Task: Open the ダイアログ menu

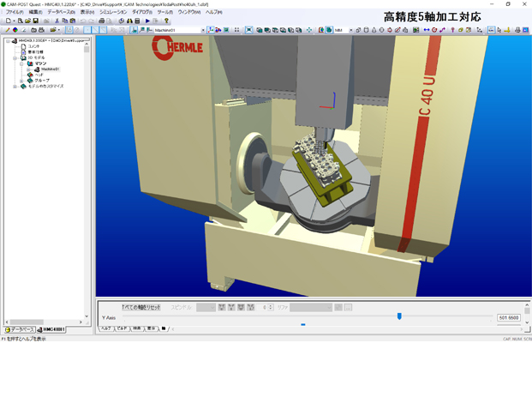Action: pyautogui.click(x=142, y=12)
